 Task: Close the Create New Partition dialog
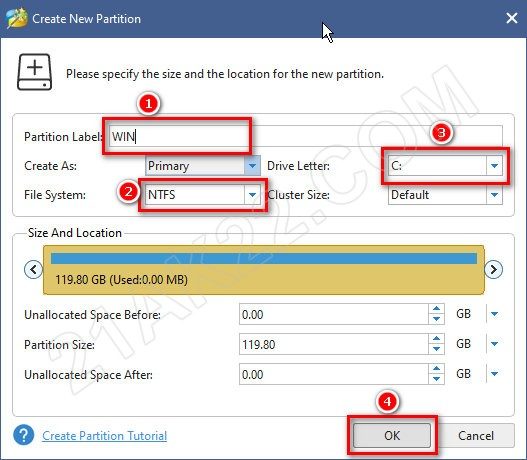click(x=512, y=18)
